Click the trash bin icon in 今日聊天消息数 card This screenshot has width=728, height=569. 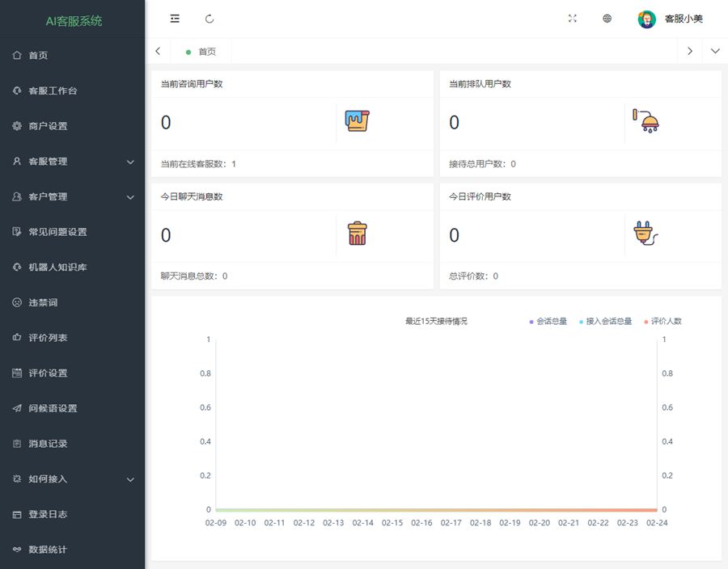pos(358,234)
